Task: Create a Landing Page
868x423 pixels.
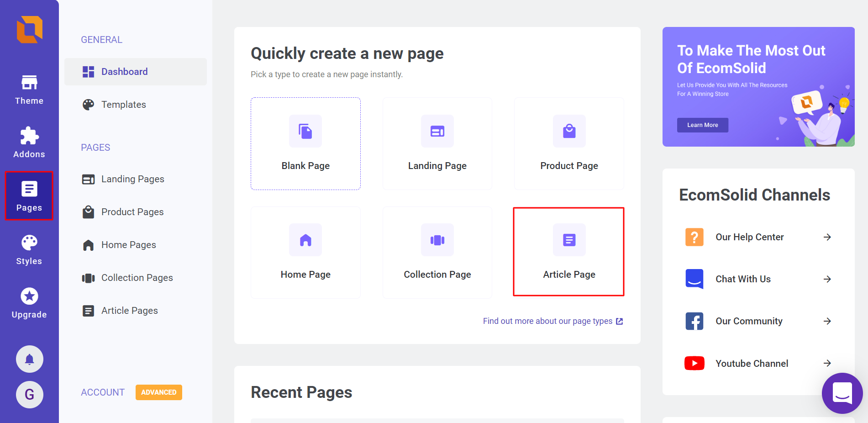Action: click(437, 143)
